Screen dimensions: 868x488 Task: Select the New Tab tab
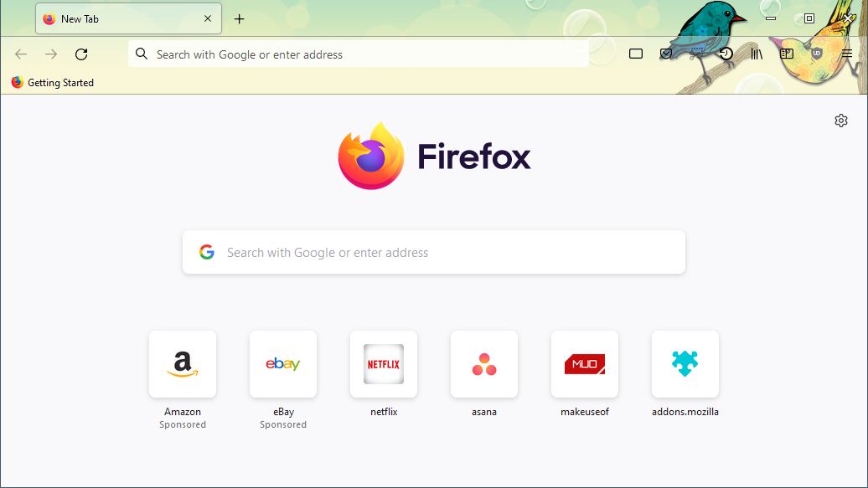[117, 18]
